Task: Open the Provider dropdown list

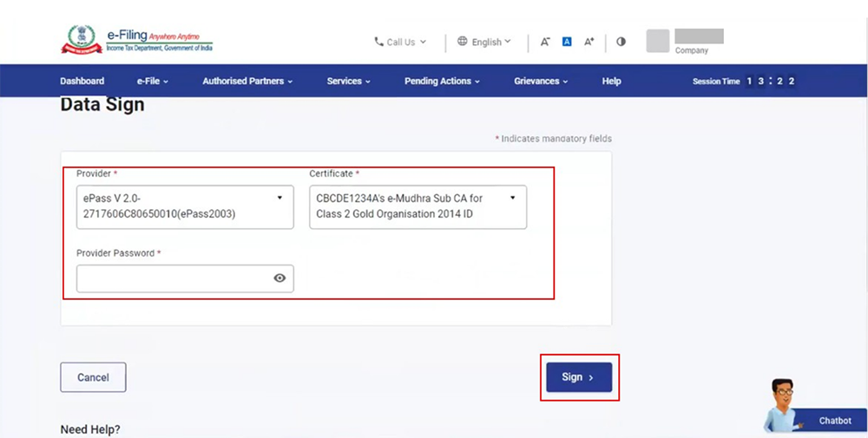Action: coord(185,206)
